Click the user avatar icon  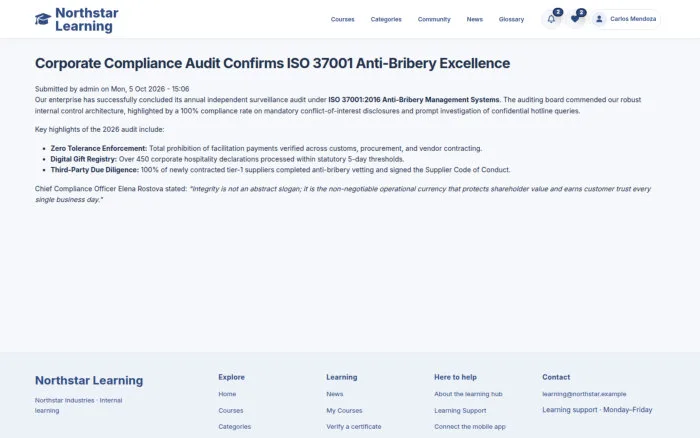pos(599,19)
